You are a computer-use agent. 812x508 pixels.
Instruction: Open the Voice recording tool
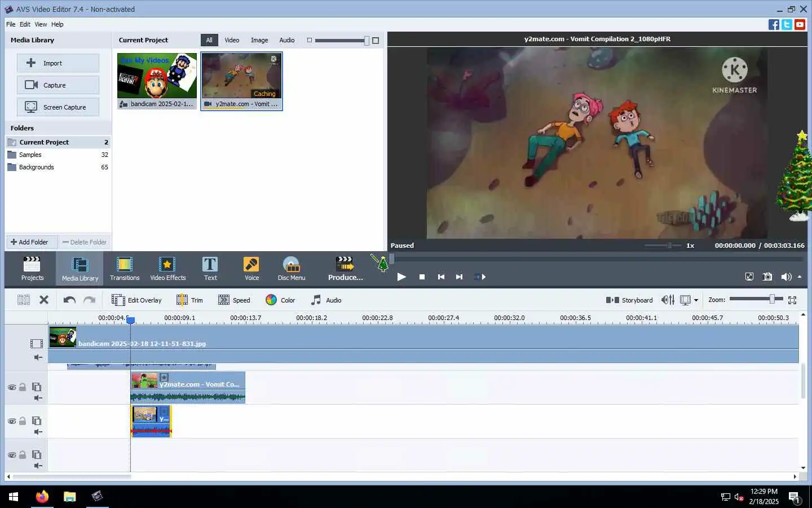[251, 269]
